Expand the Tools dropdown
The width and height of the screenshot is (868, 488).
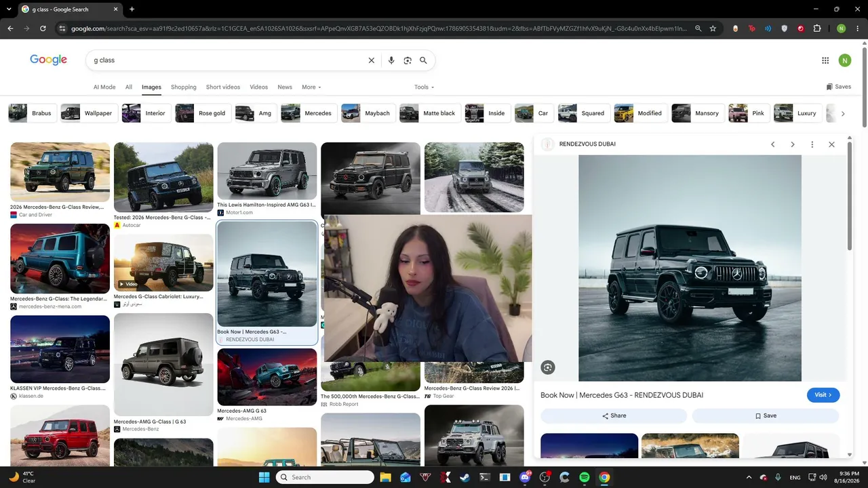[x=424, y=87]
